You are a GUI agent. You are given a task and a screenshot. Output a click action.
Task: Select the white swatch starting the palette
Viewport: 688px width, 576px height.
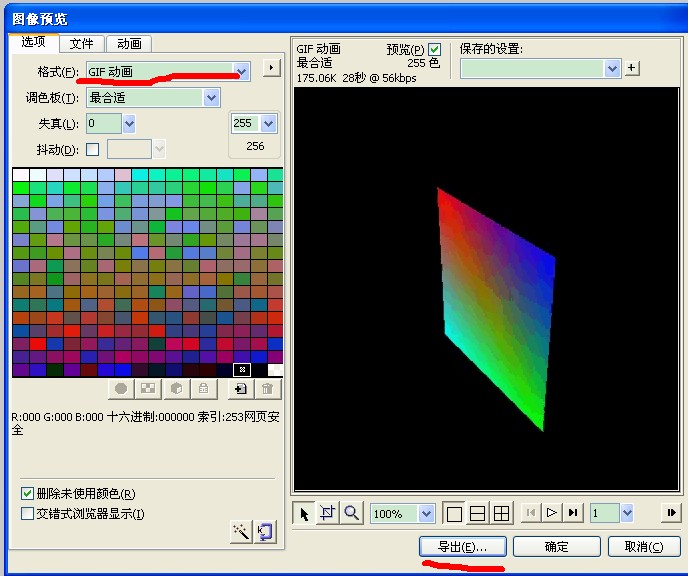point(21,175)
